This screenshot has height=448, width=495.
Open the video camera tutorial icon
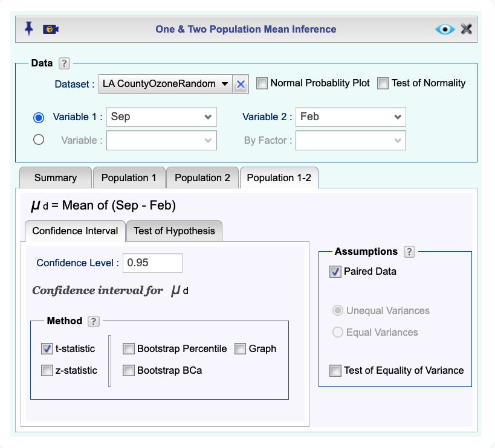pyautogui.click(x=51, y=30)
